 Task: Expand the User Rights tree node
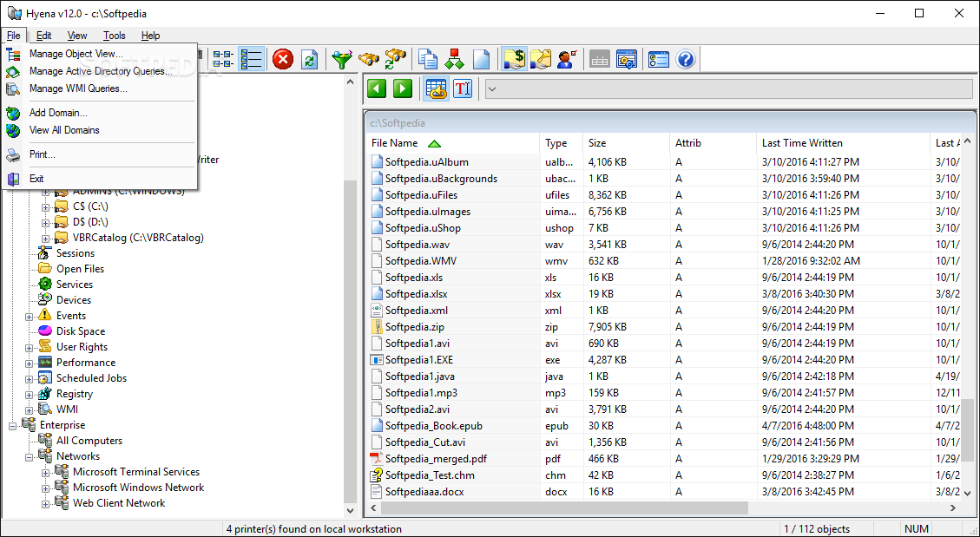pyautogui.click(x=29, y=348)
